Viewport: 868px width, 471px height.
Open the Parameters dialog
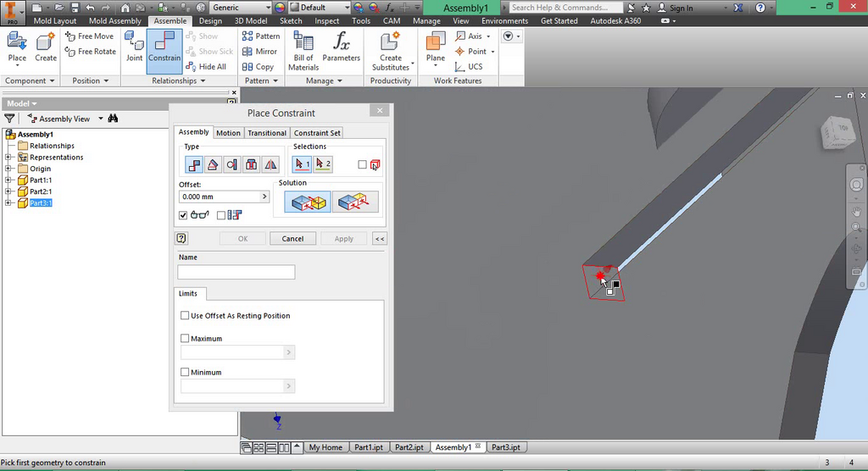(x=341, y=47)
